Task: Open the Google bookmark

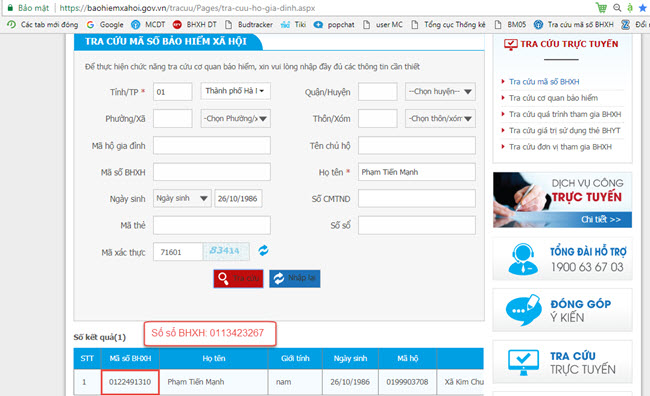Action: (105, 24)
